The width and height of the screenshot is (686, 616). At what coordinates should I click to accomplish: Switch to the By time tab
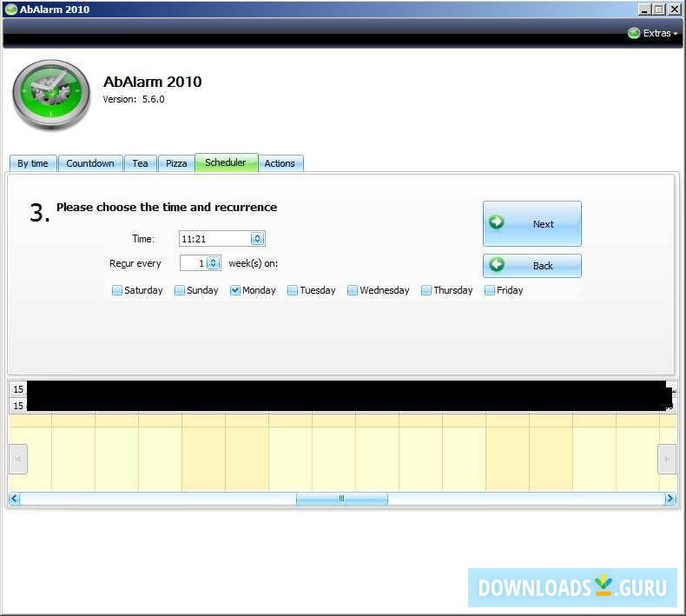tap(33, 163)
